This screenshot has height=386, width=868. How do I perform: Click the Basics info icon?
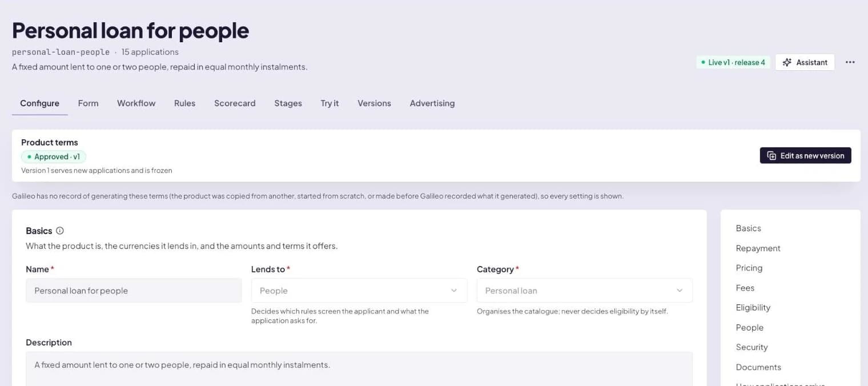(x=60, y=231)
